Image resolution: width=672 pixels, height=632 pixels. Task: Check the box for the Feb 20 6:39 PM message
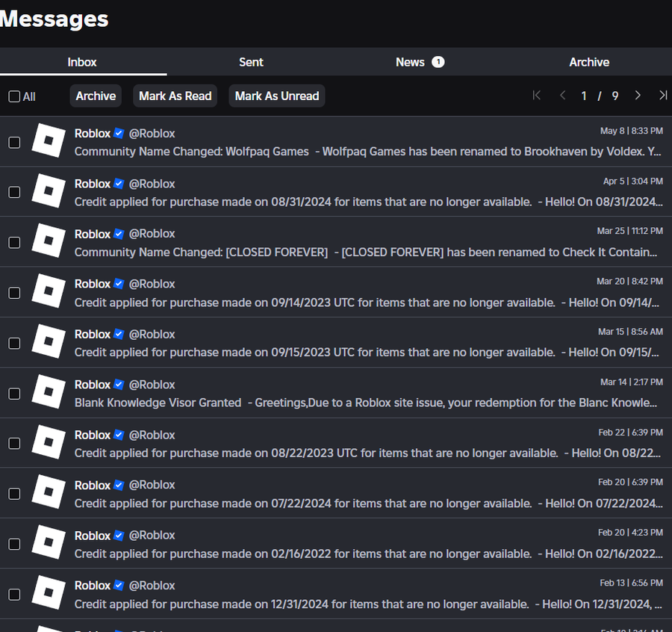click(15, 494)
